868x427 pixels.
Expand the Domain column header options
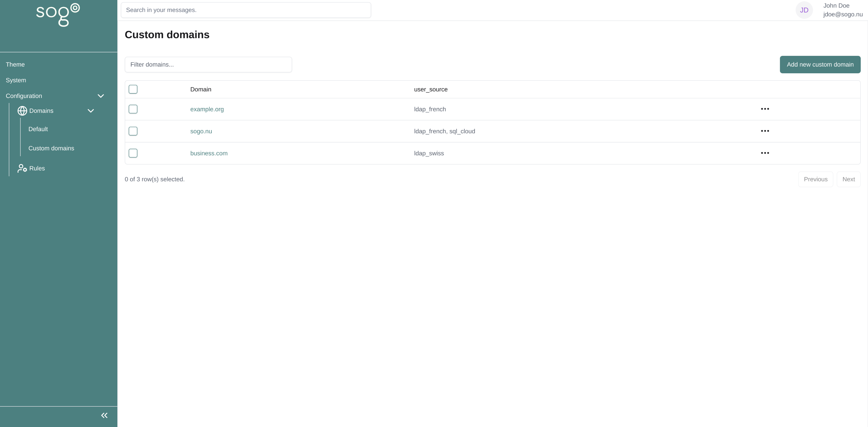[200, 89]
